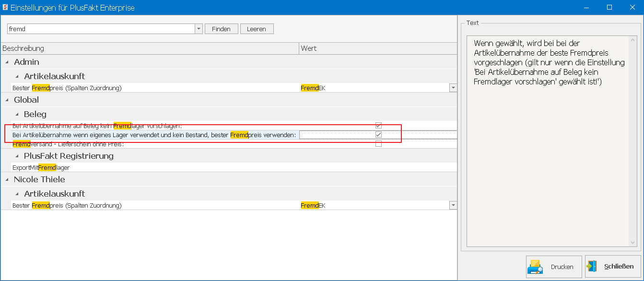The height and width of the screenshot is (281, 644).
Task: Open FremdEK dropdown under Nicole Thiele
Action: [453, 205]
